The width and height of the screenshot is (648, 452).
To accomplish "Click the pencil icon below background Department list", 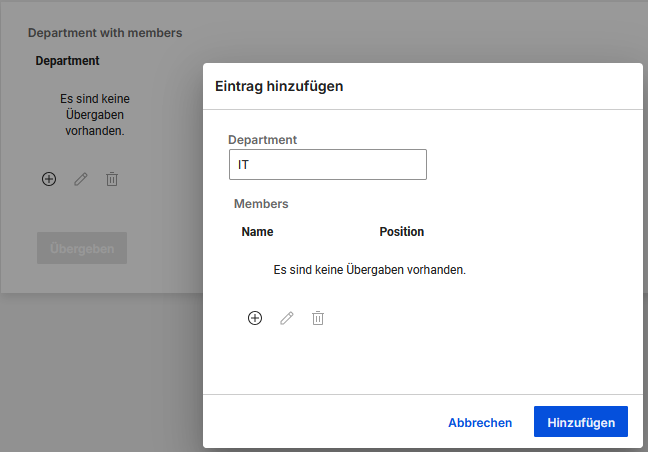I will coord(81,179).
